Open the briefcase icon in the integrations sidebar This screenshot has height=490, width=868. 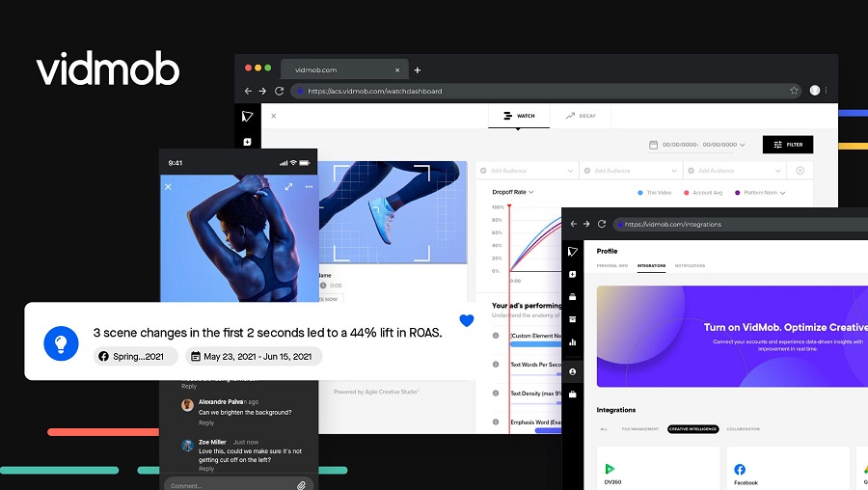click(572, 395)
